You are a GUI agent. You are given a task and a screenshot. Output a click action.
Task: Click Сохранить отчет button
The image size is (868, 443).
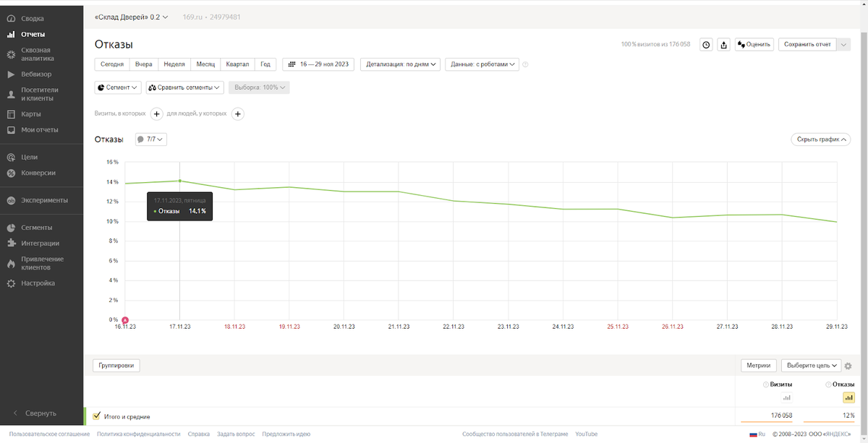807,45
